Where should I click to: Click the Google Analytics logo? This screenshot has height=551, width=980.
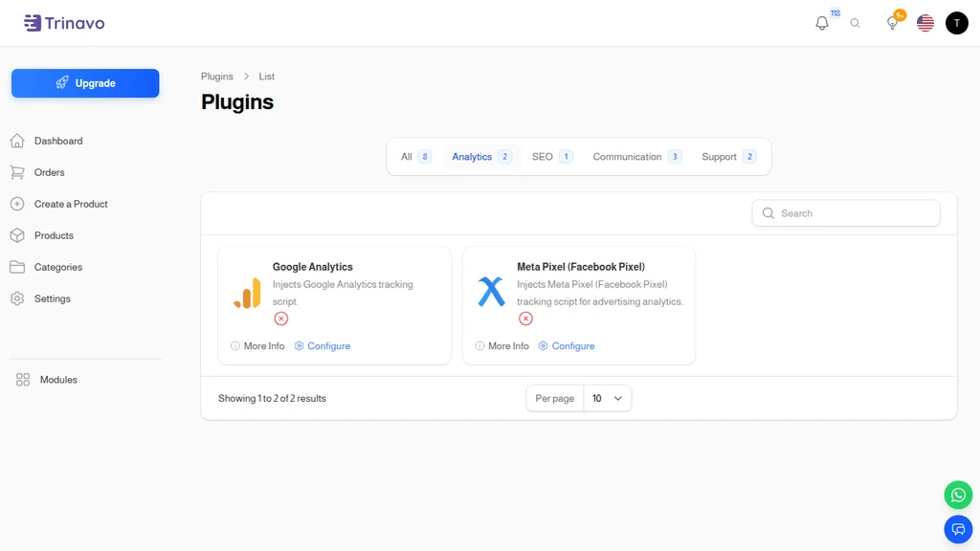point(248,293)
